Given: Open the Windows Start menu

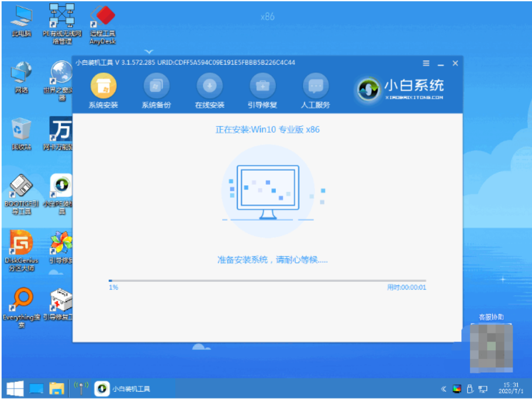Looking at the screenshot, I should click(x=15, y=388).
